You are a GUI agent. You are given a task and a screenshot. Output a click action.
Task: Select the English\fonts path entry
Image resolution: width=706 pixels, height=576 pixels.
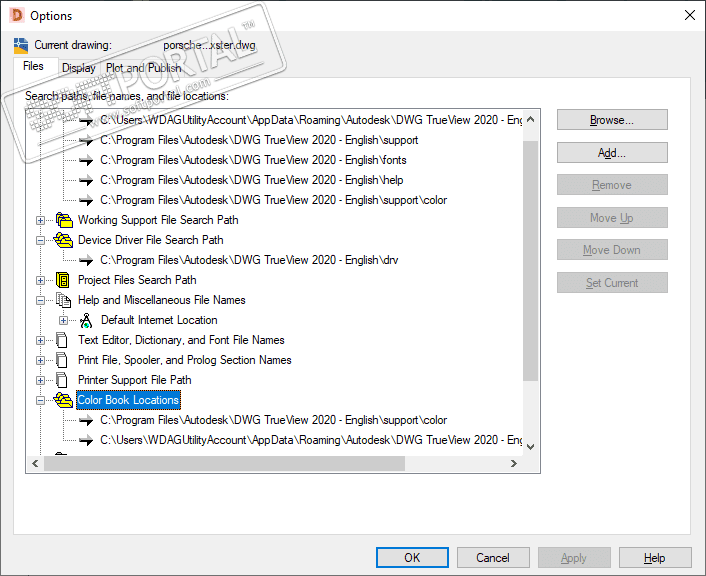click(x=253, y=160)
